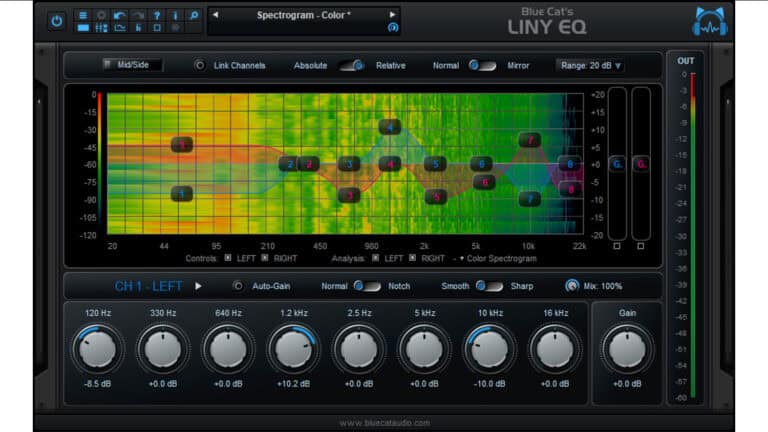Click the circular icon below next-preset arrow
Viewport: 768px width, 432px height.
tap(393, 27)
